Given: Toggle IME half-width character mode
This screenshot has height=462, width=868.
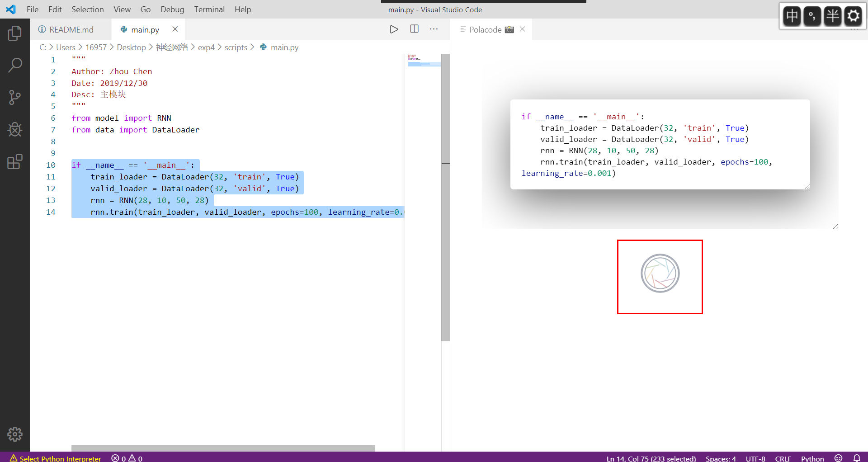Looking at the screenshot, I should [833, 16].
